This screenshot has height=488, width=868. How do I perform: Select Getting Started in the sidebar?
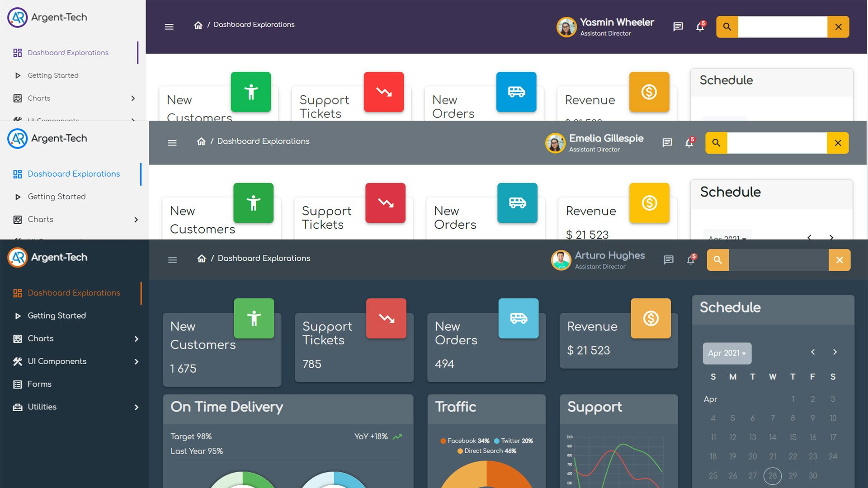(57, 315)
